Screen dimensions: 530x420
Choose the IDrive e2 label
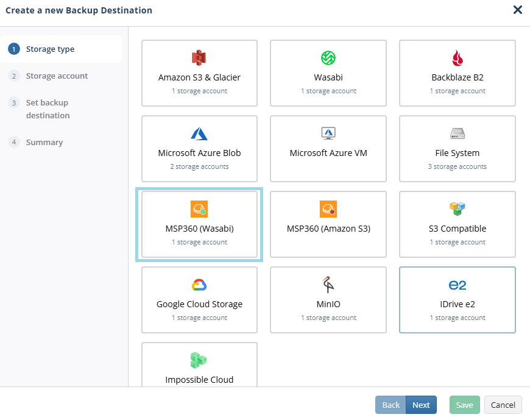pos(458,304)
